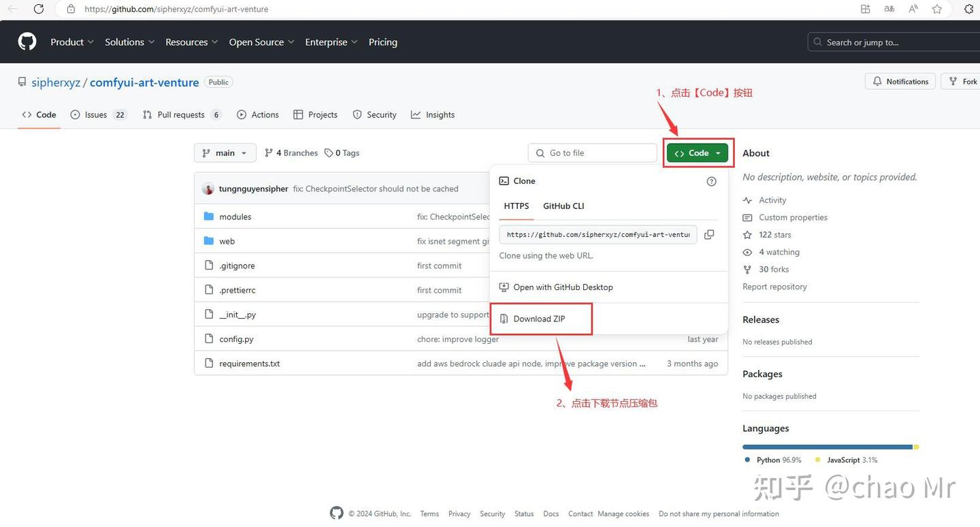Click the Notifications button

(x=900, y=81)
